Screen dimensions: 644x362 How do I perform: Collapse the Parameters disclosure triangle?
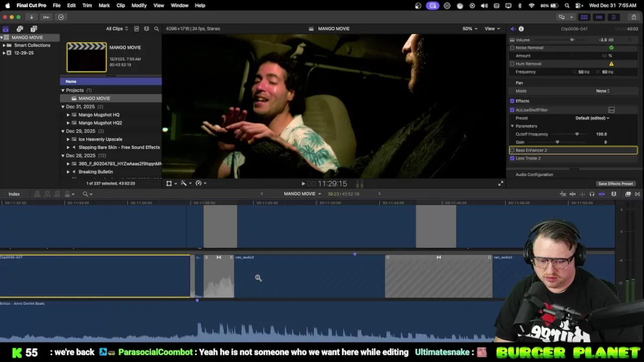[x=512, y=126]
